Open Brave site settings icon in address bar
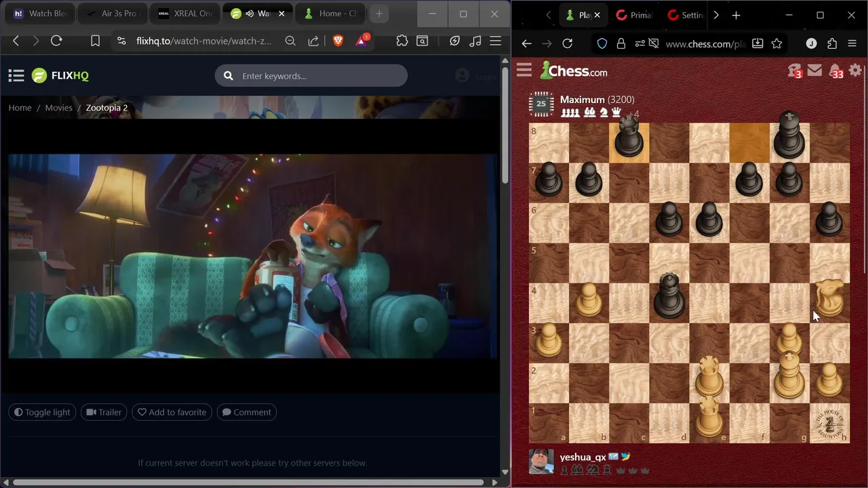868x488 pixels. (121, 41)
